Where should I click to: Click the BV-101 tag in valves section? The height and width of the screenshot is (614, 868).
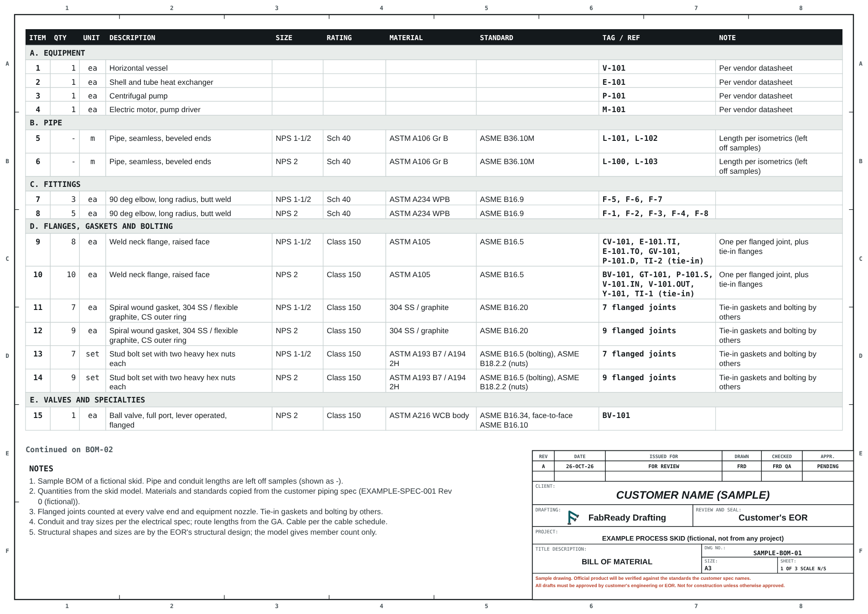616,415
